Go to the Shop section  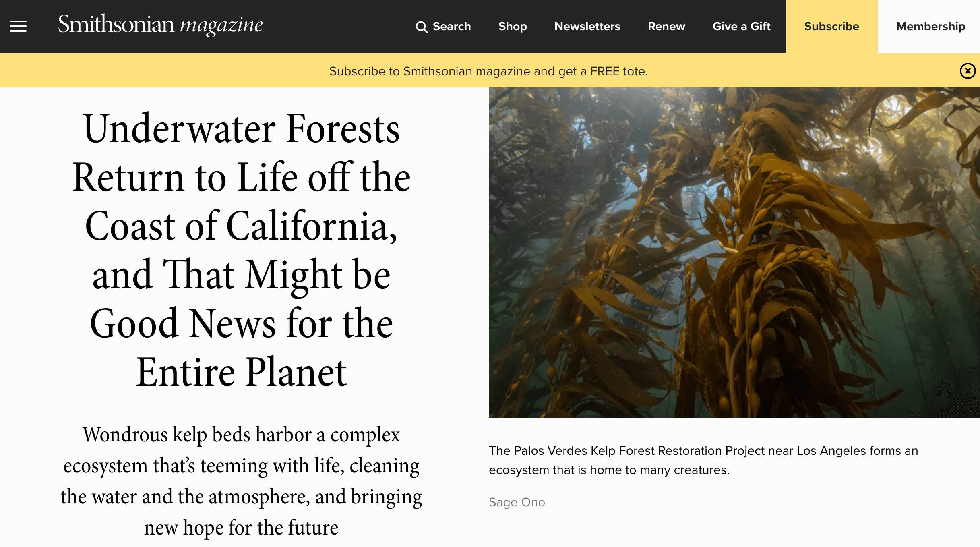pyautogui.click(x=512, y=26)
